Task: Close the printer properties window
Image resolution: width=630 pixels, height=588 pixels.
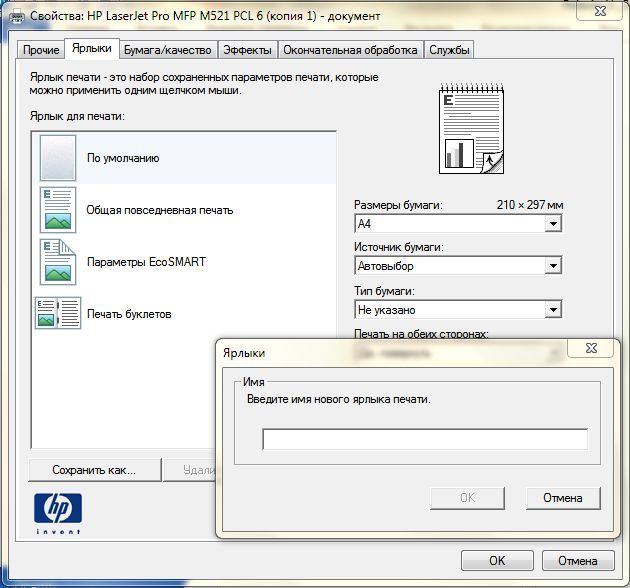Action: [600, 11]
